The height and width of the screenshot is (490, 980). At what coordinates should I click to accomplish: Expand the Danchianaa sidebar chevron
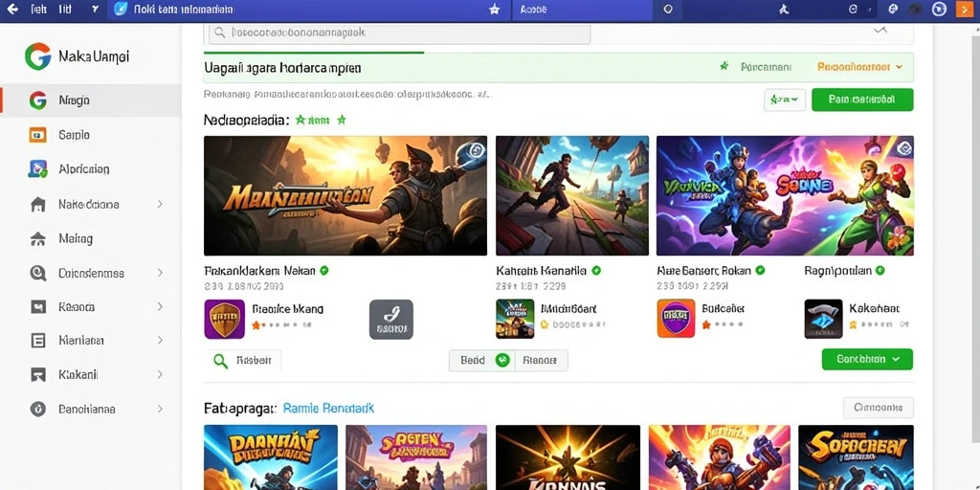[160, 409]
